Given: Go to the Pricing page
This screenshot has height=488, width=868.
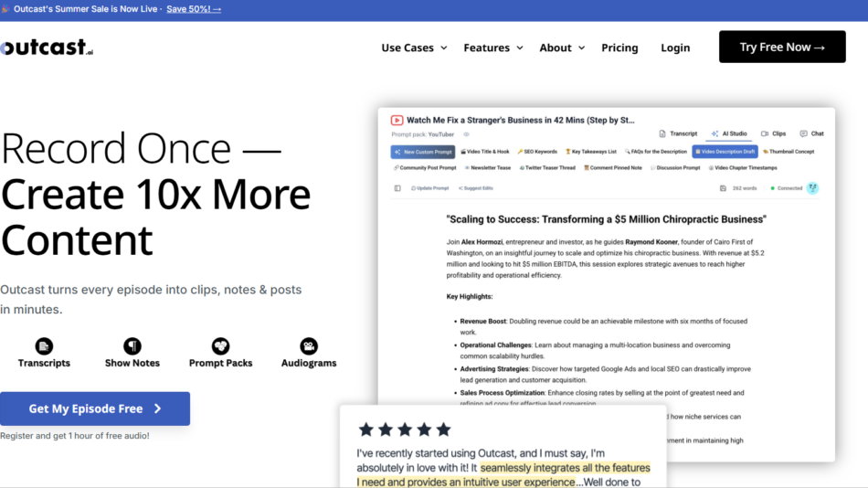Looking at the screenshot, I should coord(619,48).
